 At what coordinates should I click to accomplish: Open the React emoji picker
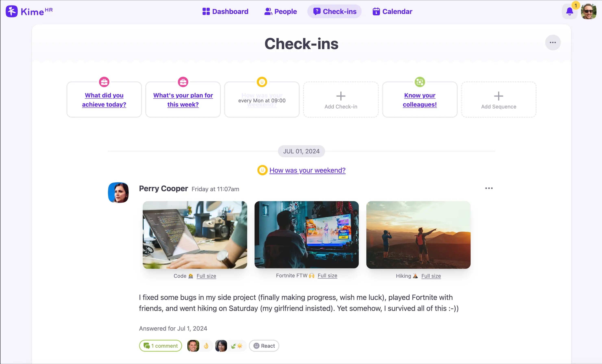click(x=264, y=346)
